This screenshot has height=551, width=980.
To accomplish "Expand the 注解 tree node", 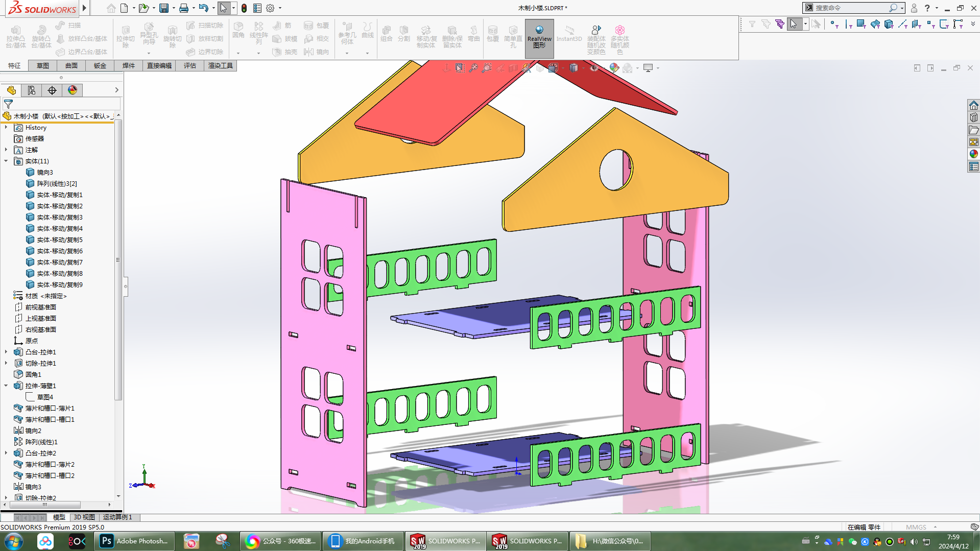I will click(6, 150).
